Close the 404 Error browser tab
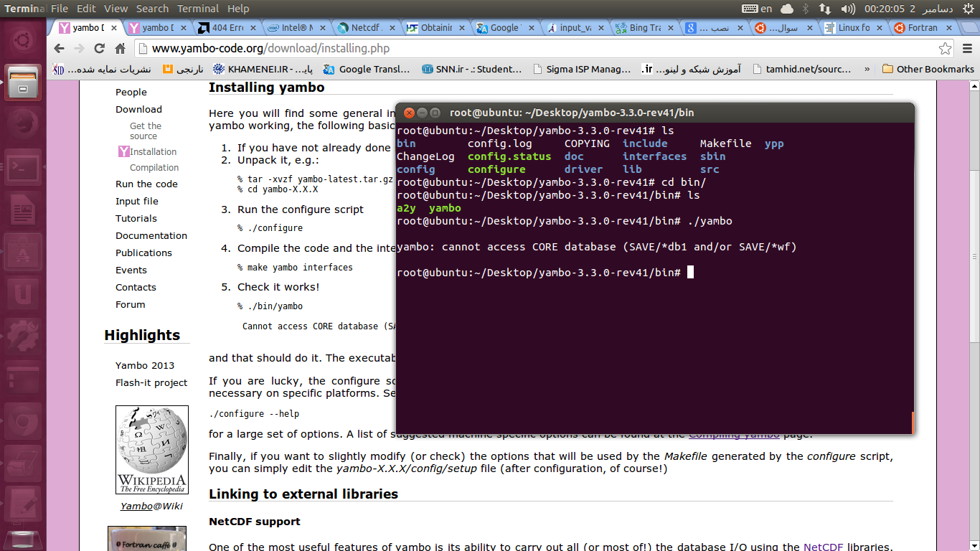The height and width of the screenshot is (551, 980). [x=253, y=28]
